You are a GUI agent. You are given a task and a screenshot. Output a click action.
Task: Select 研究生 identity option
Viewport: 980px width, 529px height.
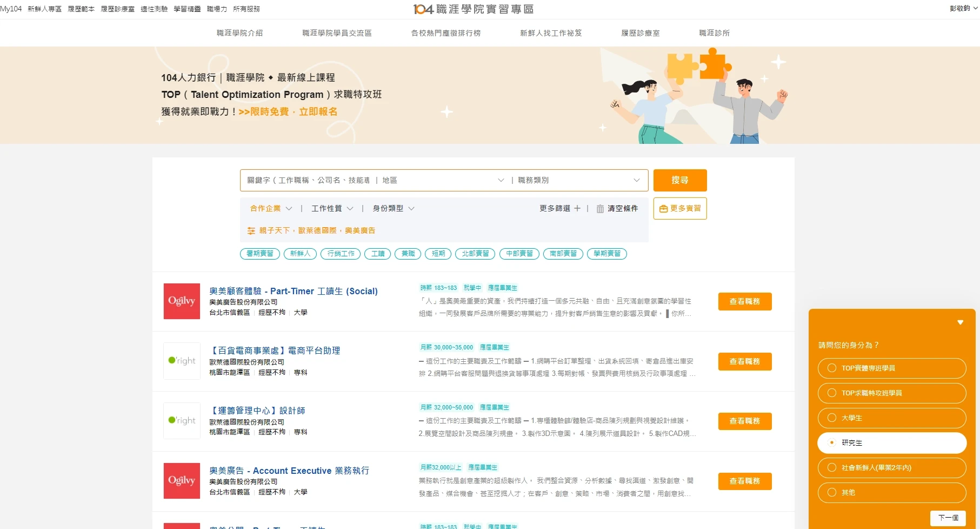[892, 443]
